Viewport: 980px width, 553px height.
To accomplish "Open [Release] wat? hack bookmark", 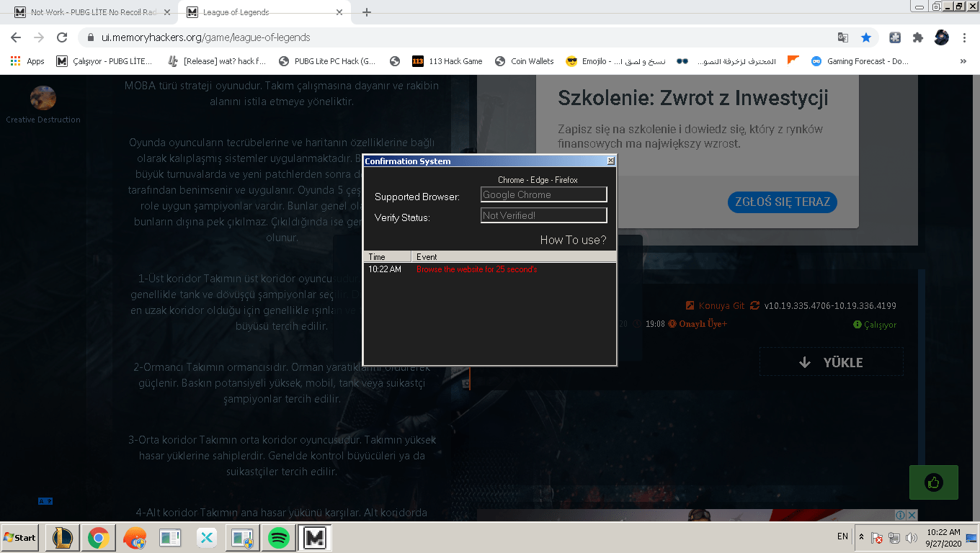I will [x=216, y=61].
